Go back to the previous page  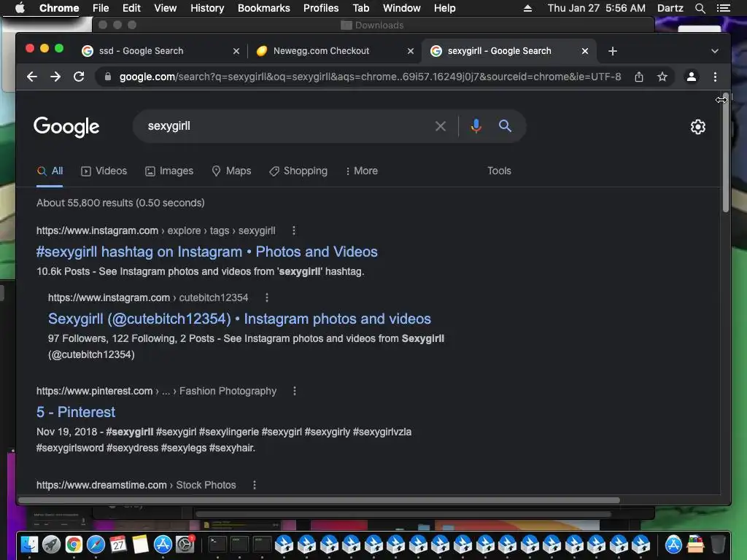click(x=32, y=77)
